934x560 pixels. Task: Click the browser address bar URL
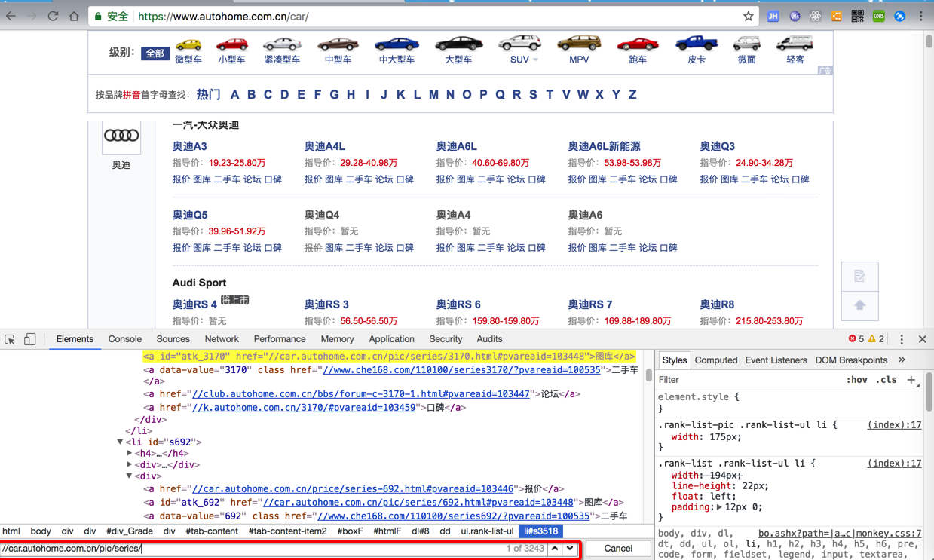point(223,16)
